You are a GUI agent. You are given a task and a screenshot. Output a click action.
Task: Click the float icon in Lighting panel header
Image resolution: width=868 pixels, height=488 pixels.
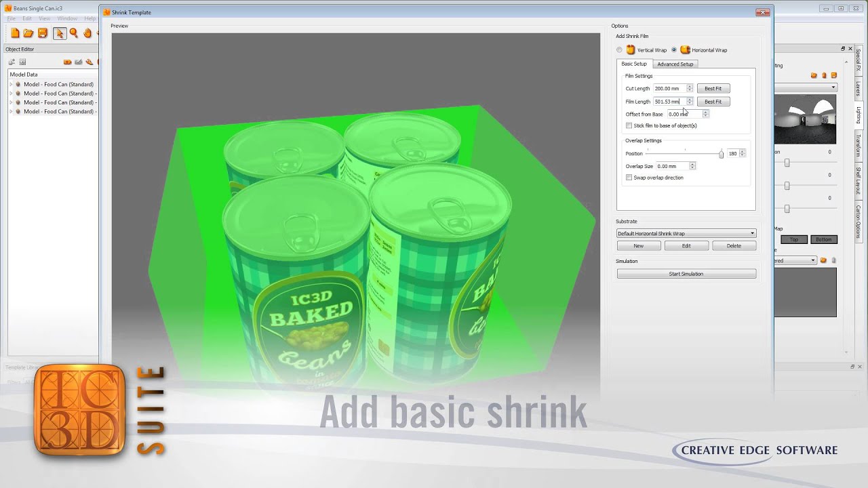[843, 49]
